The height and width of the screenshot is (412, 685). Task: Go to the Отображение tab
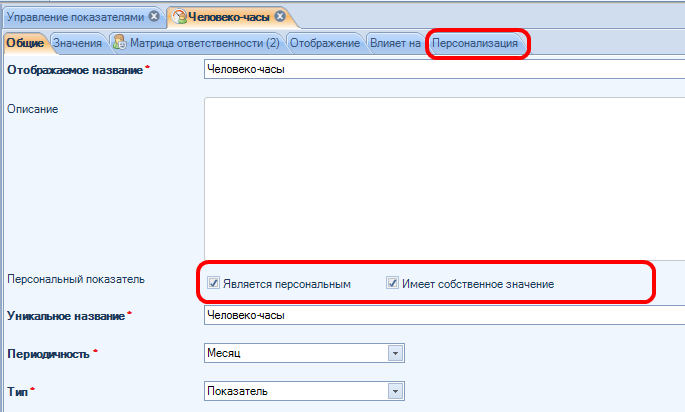coord(324,43)
